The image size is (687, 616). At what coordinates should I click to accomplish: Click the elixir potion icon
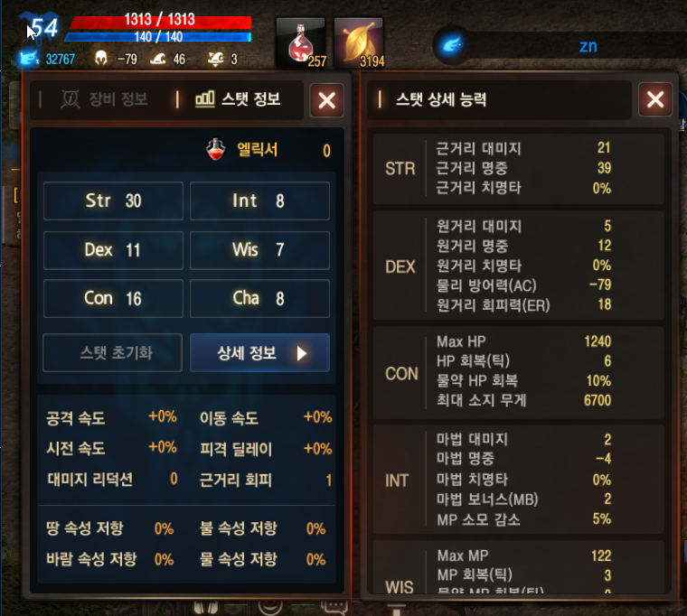click(215, 150)
